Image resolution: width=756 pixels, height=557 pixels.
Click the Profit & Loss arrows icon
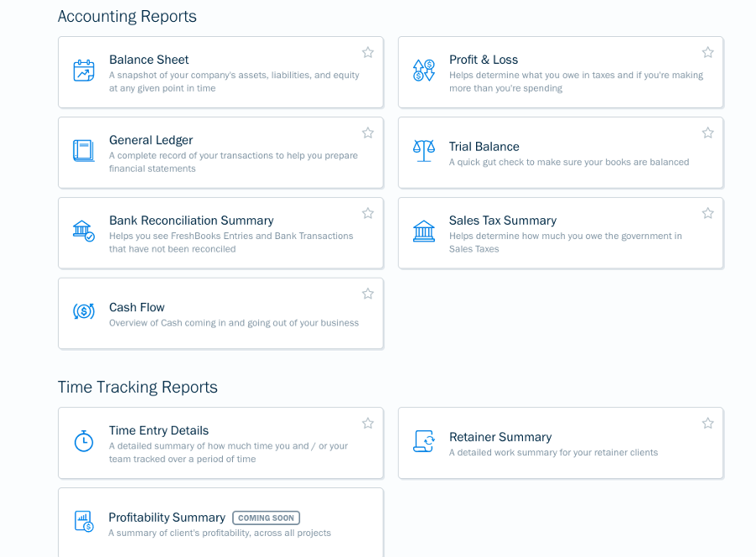(x=424, y=70)
